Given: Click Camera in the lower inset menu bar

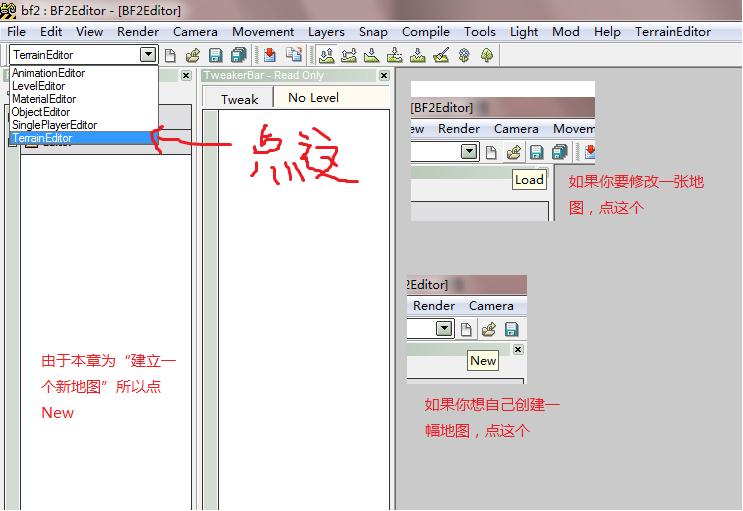Looking at the screenshot, I should pyautogui.click(x=491, y=306).
